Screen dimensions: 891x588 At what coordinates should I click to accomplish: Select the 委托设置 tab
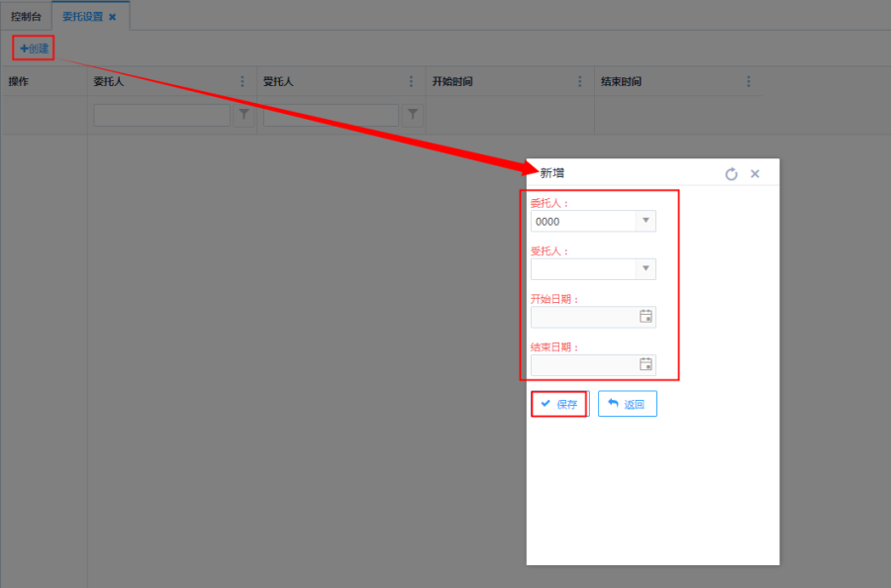click(x=82, y=17)
